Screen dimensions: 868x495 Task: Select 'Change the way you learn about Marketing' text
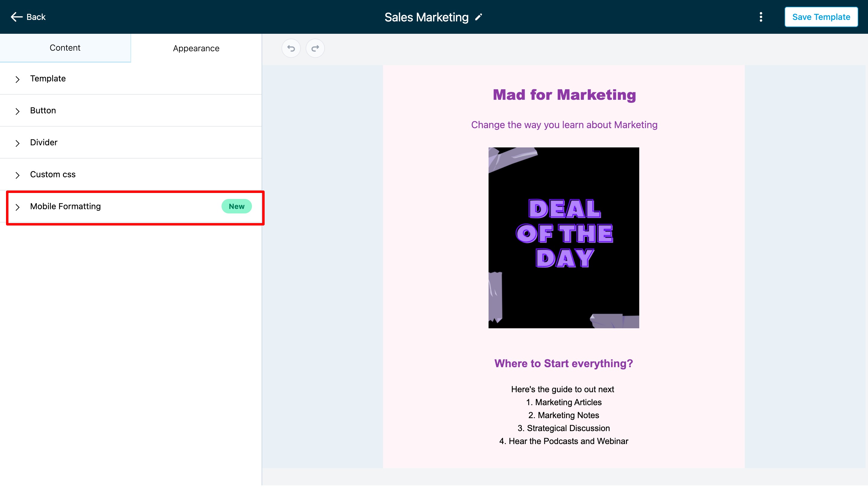[564, 125]
